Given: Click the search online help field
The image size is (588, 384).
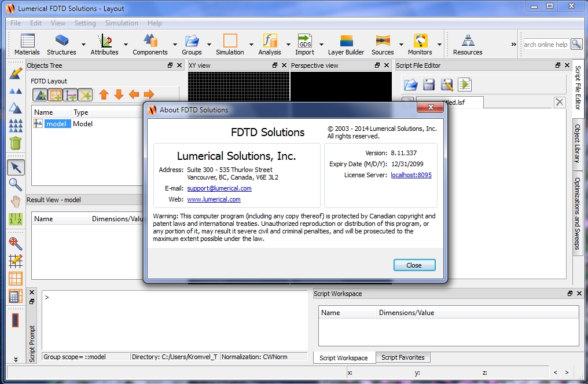Looking at the screenshot, I should coord(546,44).
